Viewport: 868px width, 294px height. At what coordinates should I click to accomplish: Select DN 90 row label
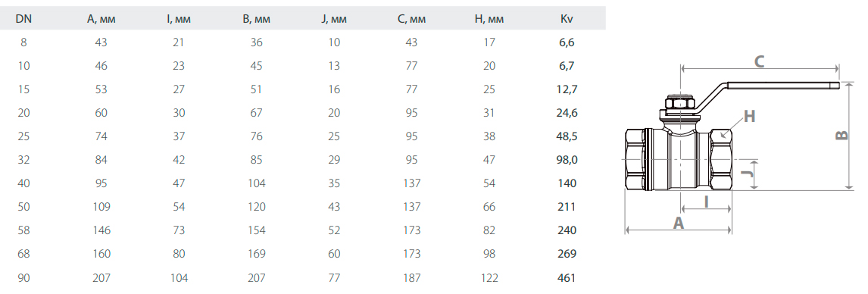pos(23,277)
